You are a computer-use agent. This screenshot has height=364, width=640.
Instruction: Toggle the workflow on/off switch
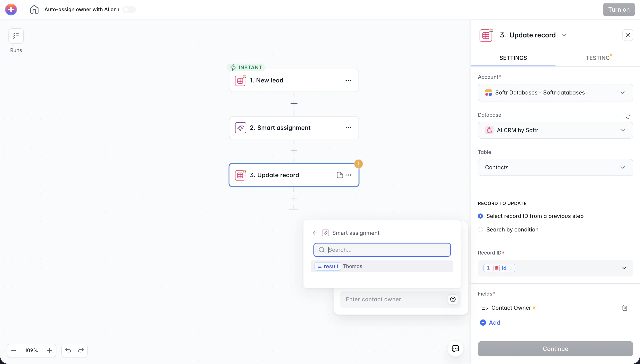(x=129, y=10)
